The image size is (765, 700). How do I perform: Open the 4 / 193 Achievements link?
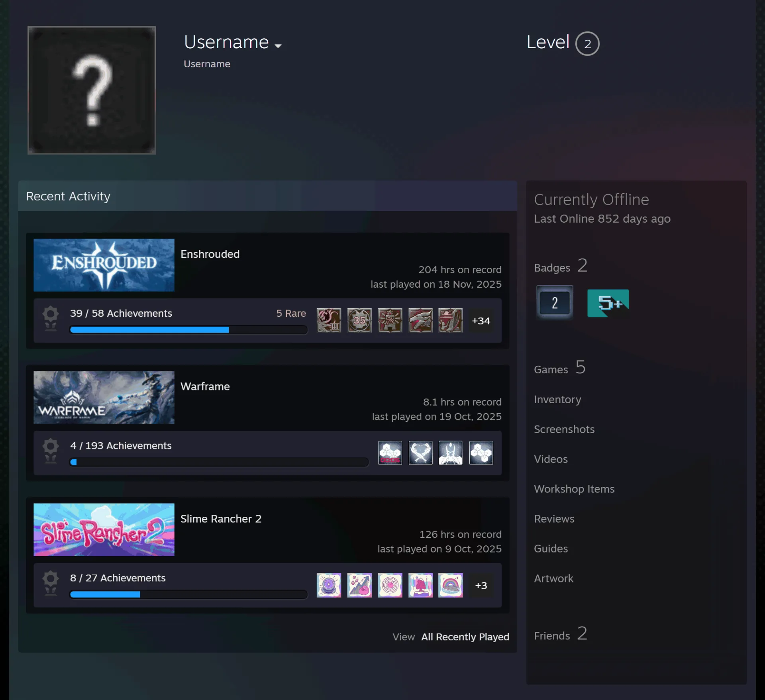(121, 445)
